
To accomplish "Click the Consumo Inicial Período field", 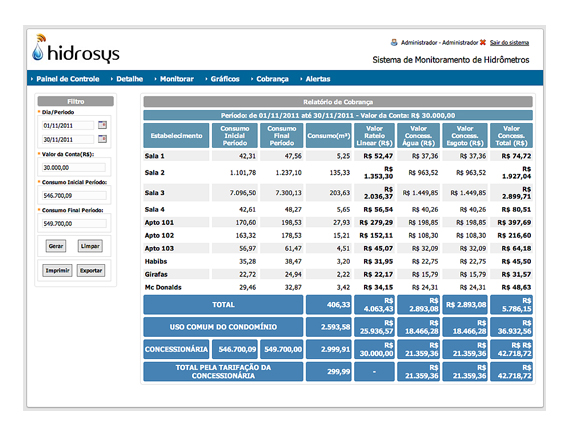I will tap(74, 196).
